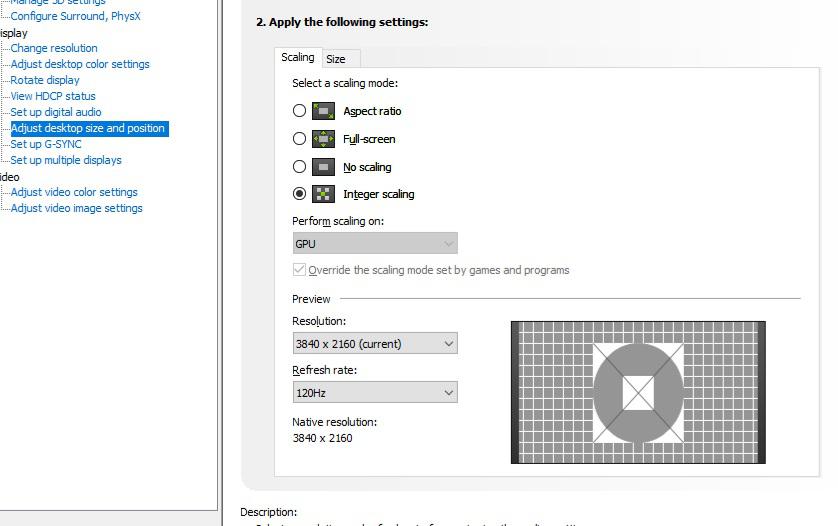Click the Aspect ratio scaling icon
The width and height of the screenshot is (838, 526).
click(323, 111)
